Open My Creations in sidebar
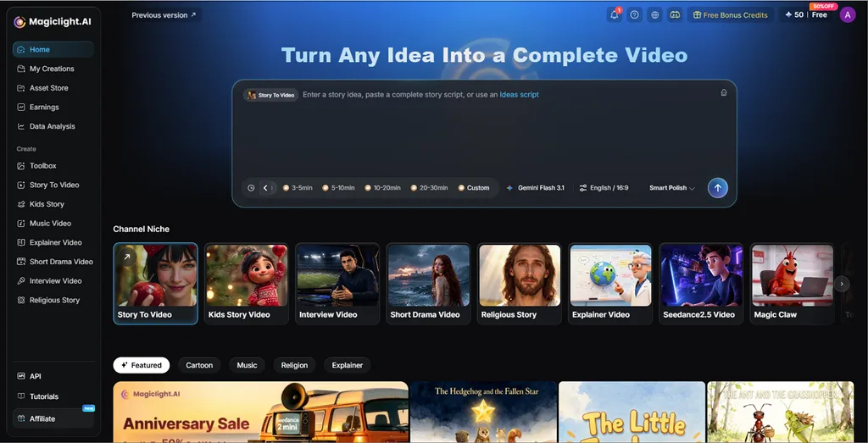Image resolution: width=868 pixels, height=443 pixels. tap(53, 69)
